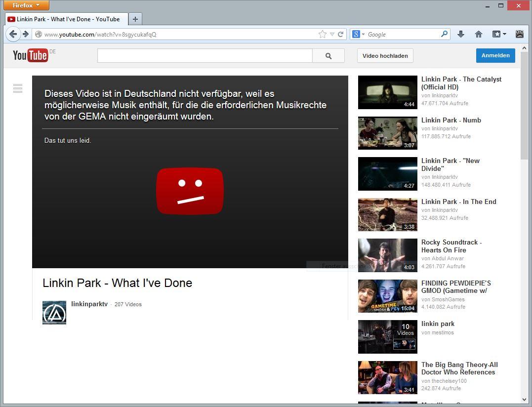
Task: Expand the URL history dropdown arrow
Action: pyautogui.click(x=332, y=34)
